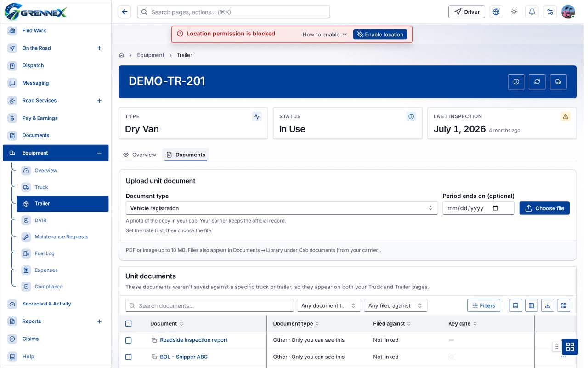The height and width of the screenshot is (368, 588).
Task: Click the home breadcrumb icon
Action: click(x=121, y=55)
